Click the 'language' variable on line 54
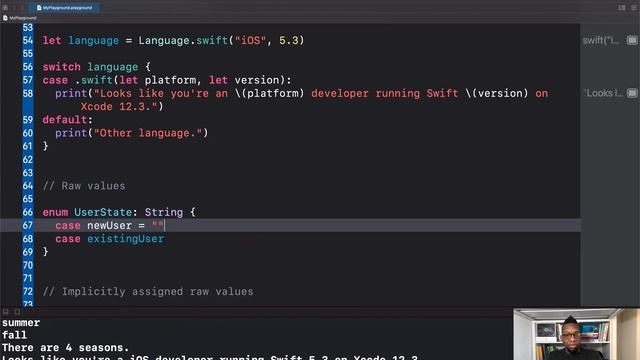640x360 pixels. (x=93, y=41)
